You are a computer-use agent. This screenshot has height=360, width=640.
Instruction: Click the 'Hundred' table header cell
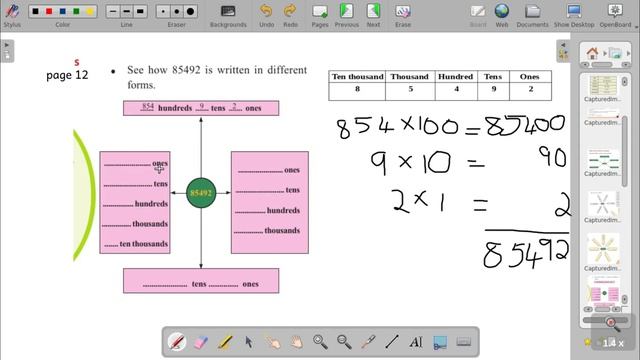(456, 77)
